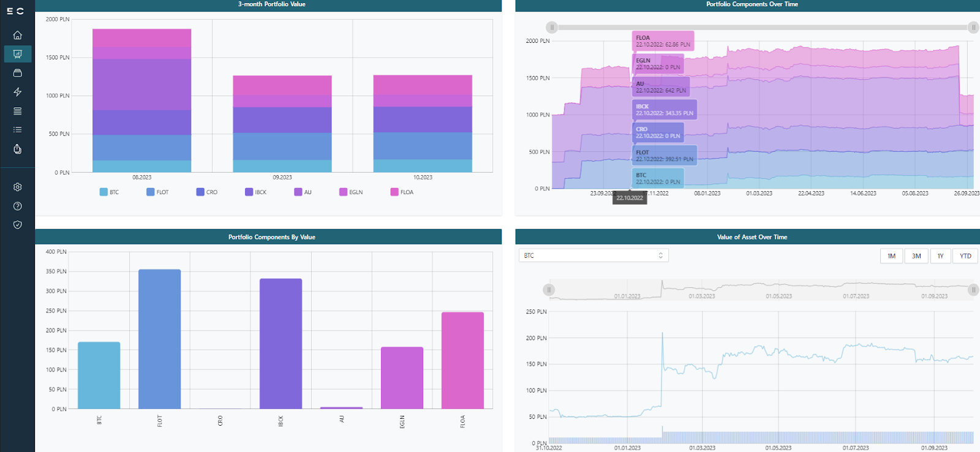Click left handle of portfolio components range slider

(x=552, y=28)
